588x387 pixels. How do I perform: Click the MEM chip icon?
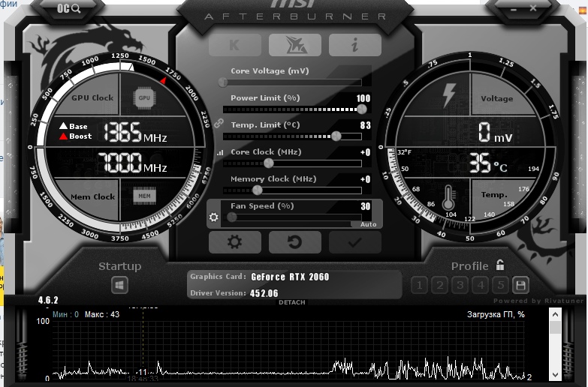[144, 196]
